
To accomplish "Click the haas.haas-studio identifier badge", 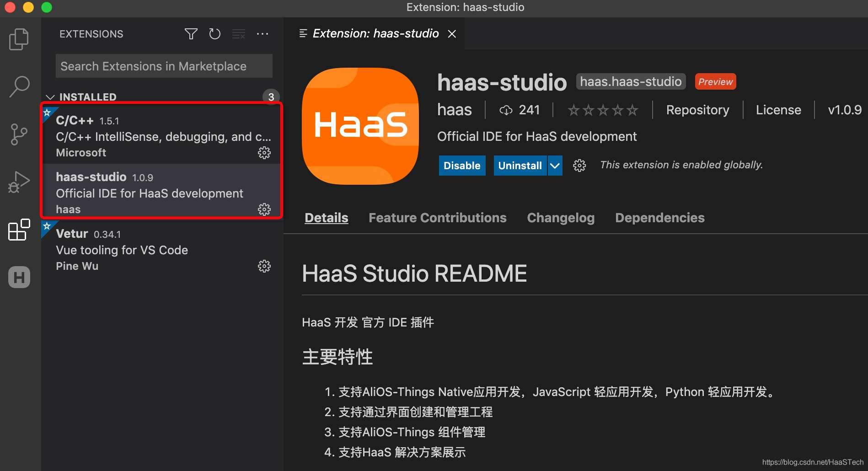I will tap(631, 82).
